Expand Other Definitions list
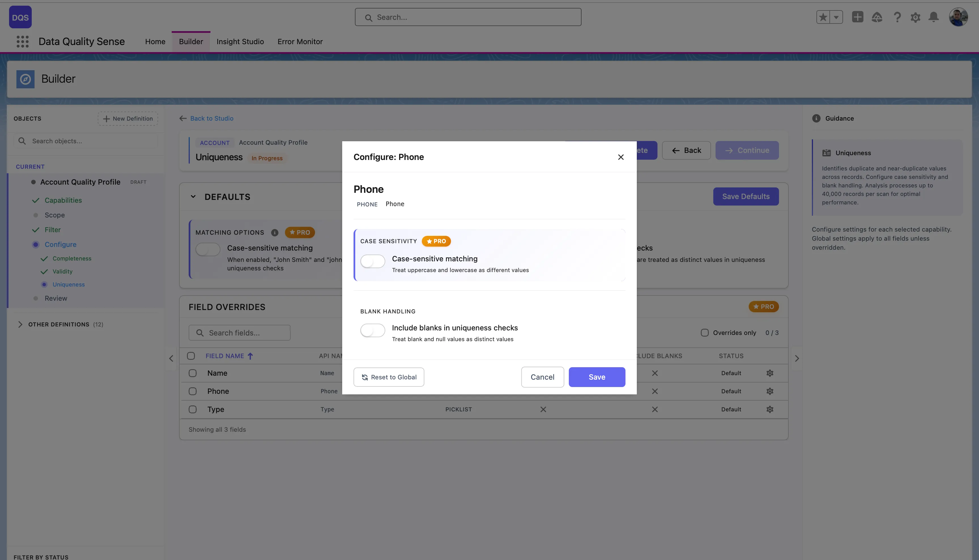Screen dimensions: 979x560 (x=20, y=324)
